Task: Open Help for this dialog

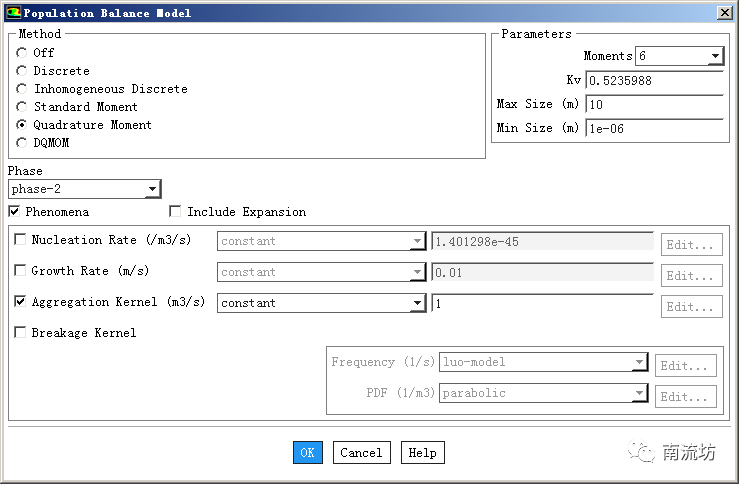Action: (422, 453)
